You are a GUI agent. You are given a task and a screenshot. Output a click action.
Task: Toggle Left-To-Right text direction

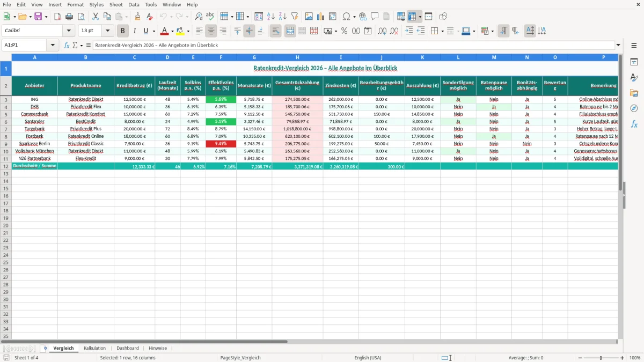(503, 31)
